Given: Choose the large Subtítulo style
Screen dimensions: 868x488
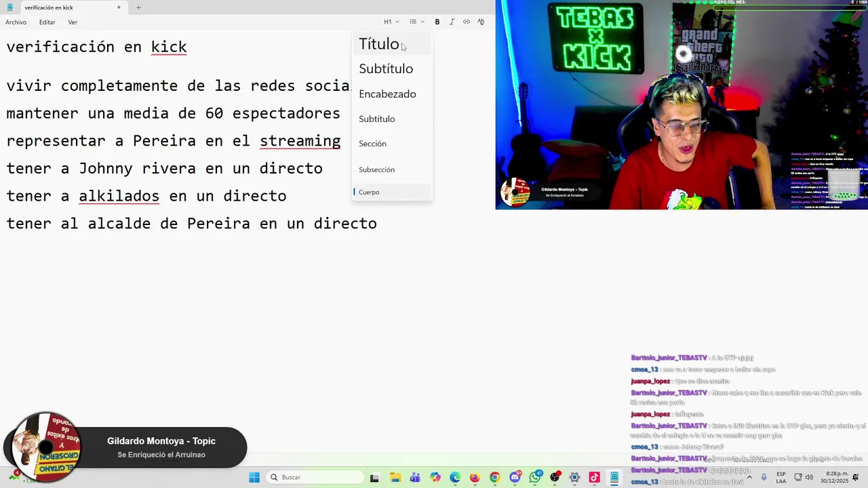Looking at the screenshot, I should [x=392, y=68].
